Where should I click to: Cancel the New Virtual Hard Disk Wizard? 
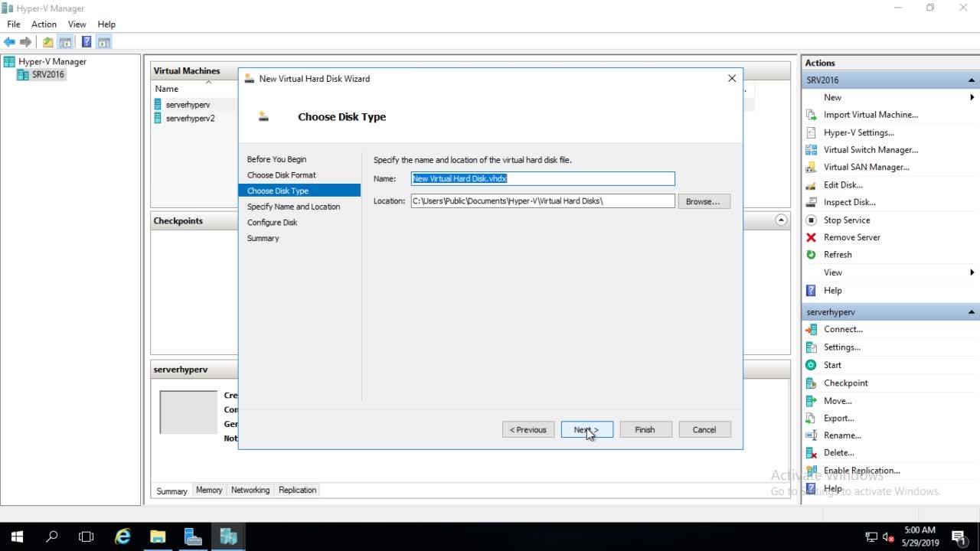point(704,429)
